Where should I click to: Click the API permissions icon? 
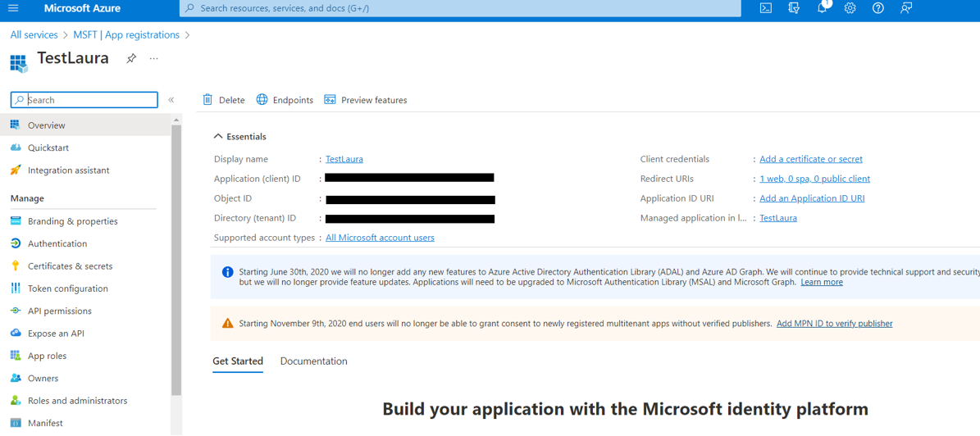16,311
